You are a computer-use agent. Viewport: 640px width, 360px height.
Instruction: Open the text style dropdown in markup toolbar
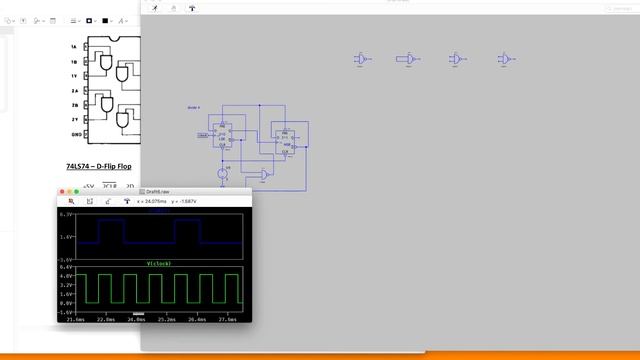(122, 21)
